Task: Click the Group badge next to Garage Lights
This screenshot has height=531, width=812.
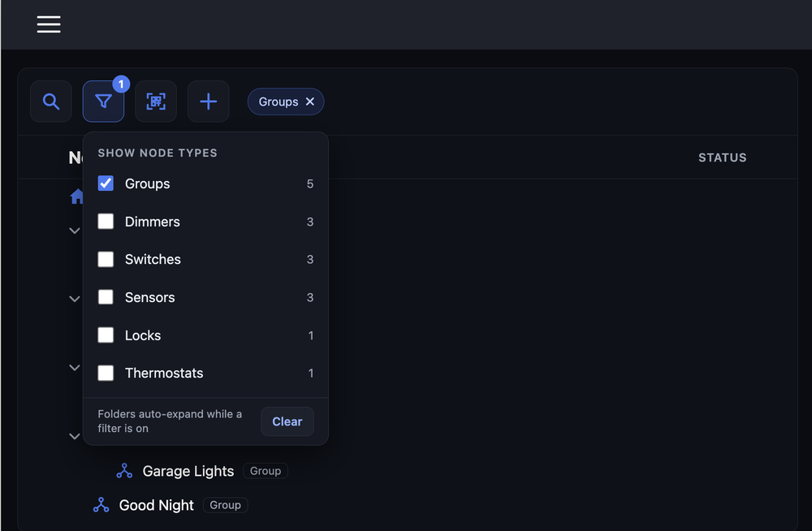Action: click(x=266, y=471)
